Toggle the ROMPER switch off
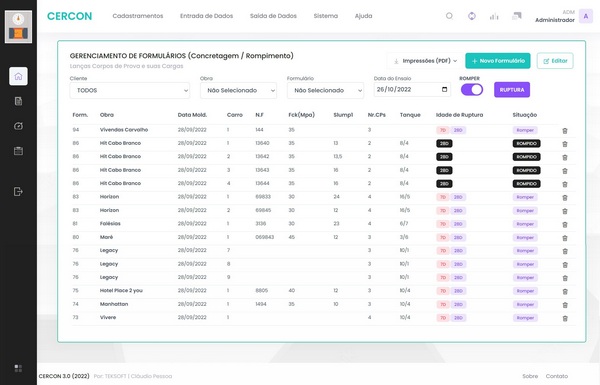Viewport: 600px width, 385px height. click(472, 90)
